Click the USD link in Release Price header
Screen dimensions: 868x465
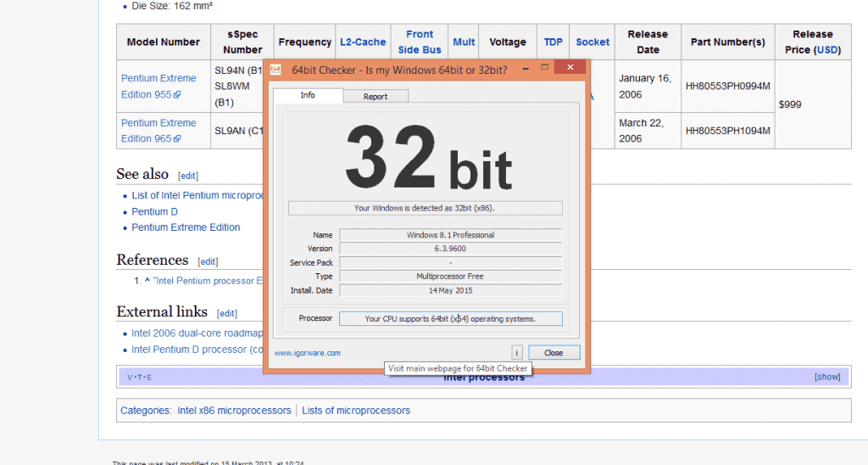(827, 50)
